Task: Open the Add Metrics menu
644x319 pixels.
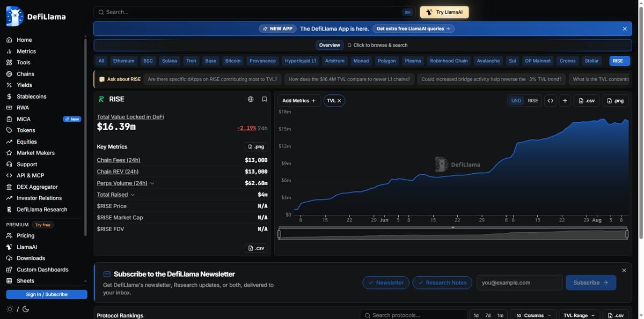Action: point(299,101)
